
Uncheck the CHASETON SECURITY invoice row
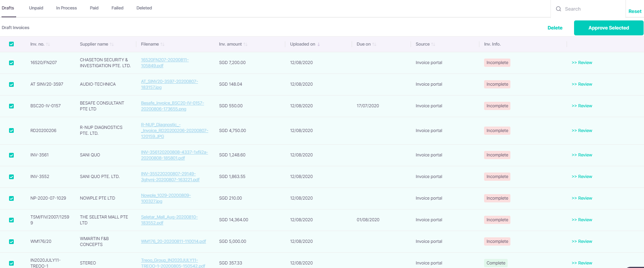(11, 63)
